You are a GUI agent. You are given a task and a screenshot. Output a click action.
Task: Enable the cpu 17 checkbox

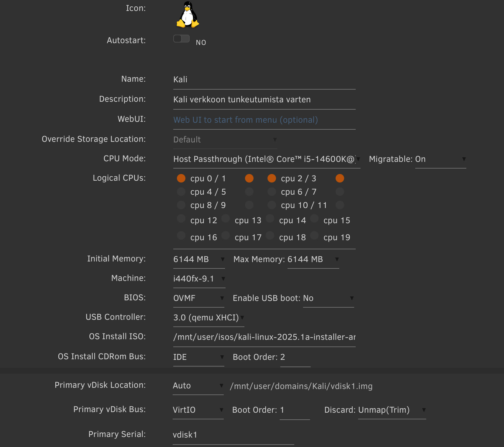226,235
